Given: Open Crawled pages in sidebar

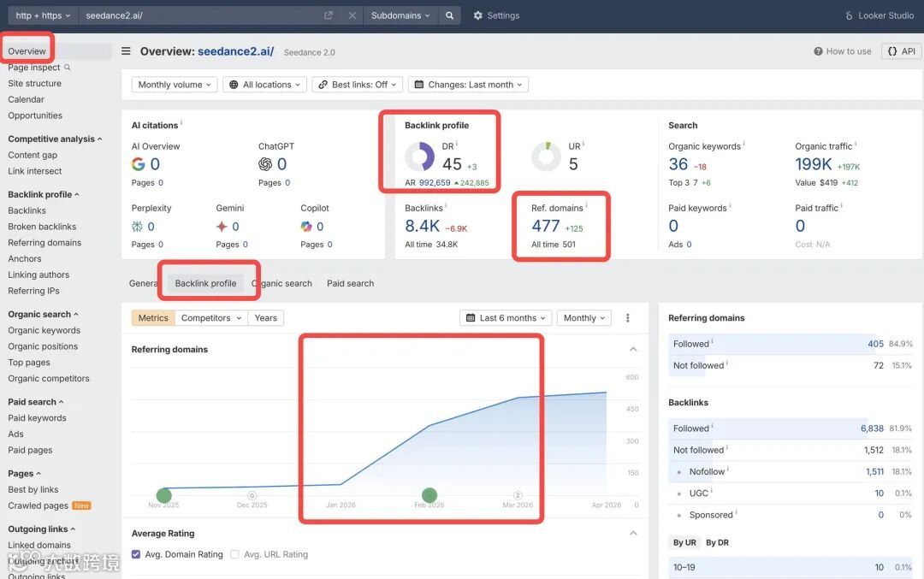Looking at the screenshot, I should pyautogui.click(x=38, y=506).
